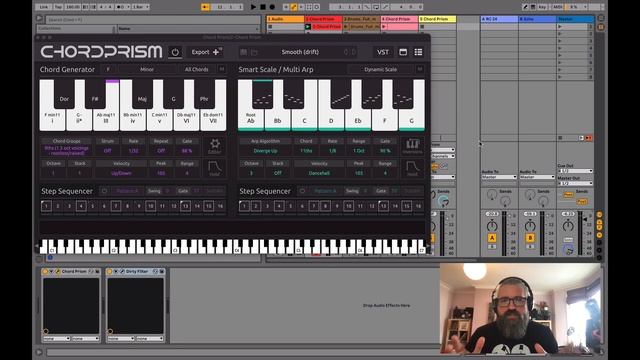640x360 pixels.
Task: Click the yellow A return activator button
Action: (x=492, y=238)
